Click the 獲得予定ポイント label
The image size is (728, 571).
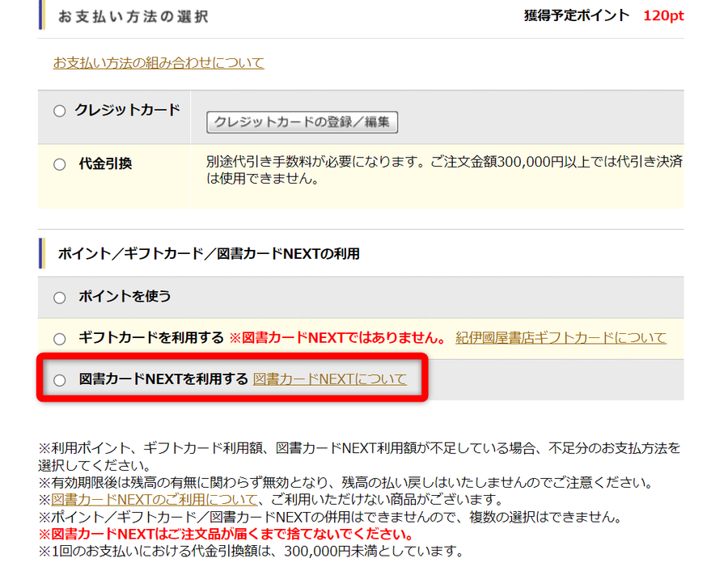(577, 16)
